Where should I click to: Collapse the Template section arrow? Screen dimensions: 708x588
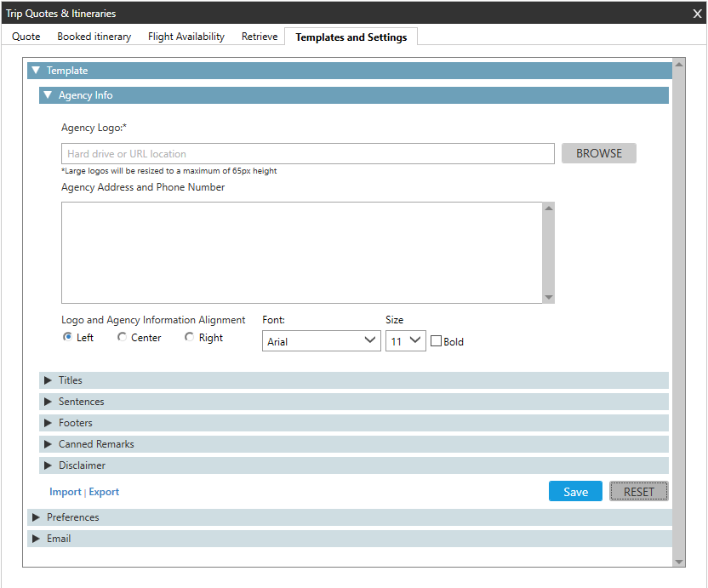tap(35, 71)
